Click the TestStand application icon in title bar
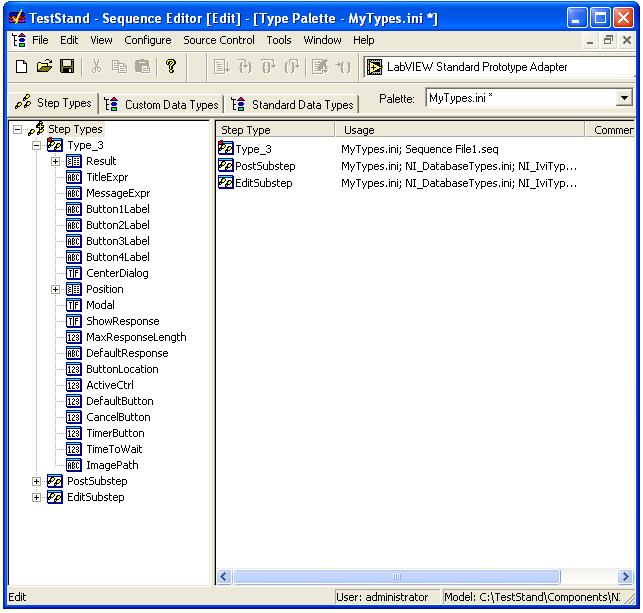Image resolution: width=643 pixels, height=613 pixels. (17, 18)
